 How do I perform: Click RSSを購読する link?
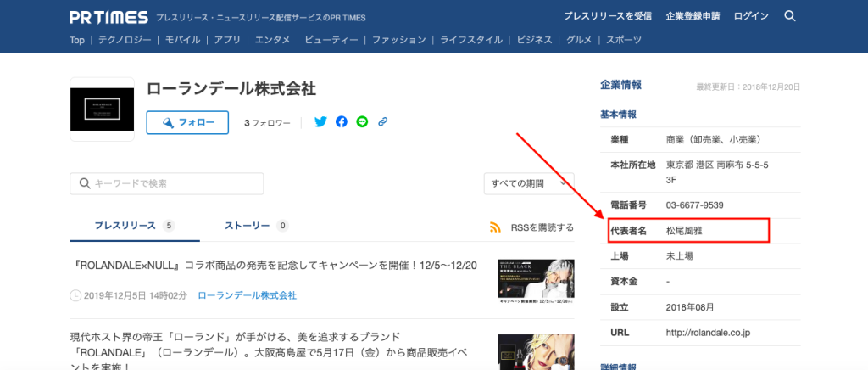click(x=542, y=227)
